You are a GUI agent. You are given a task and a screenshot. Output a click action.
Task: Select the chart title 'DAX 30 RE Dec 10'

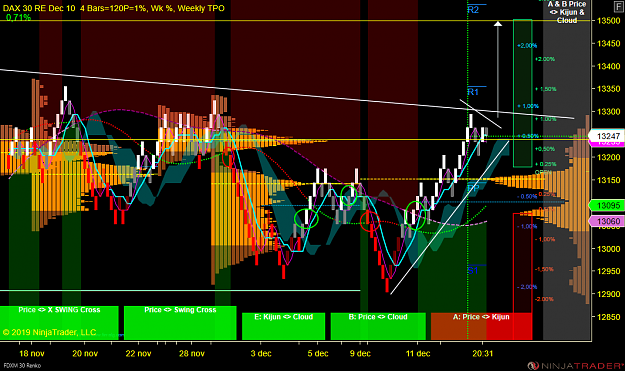[39, 8]
